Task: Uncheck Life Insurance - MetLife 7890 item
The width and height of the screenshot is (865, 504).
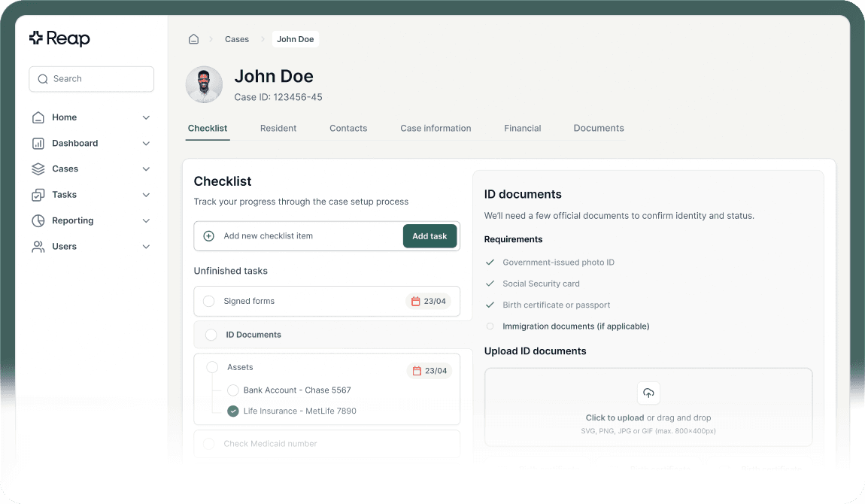Action: point(233,411)
